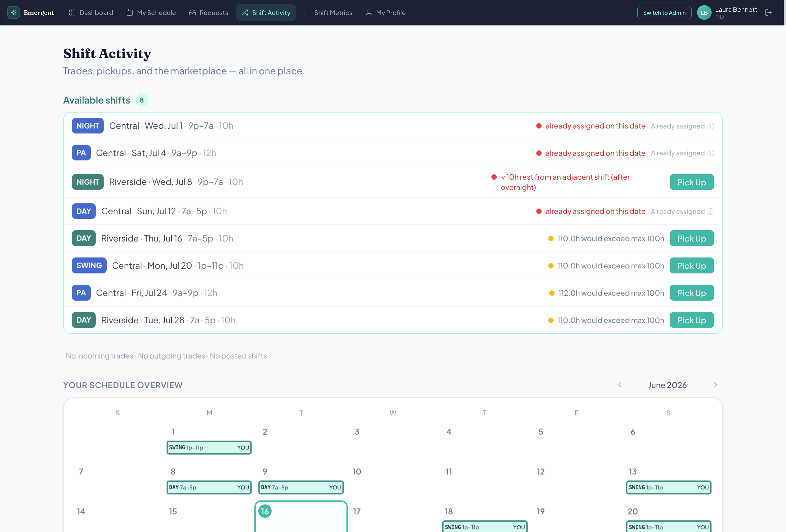Screen dimensions: 786x532
Task: Open the June 13 SWING 1p–11p shift
Action: pyautogui.click(x=669, y=487)
